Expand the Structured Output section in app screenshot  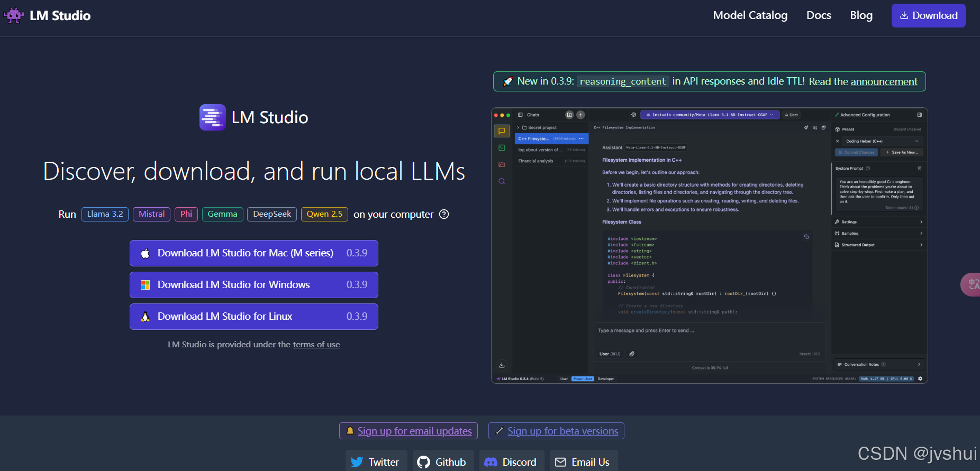pos(878,245)
